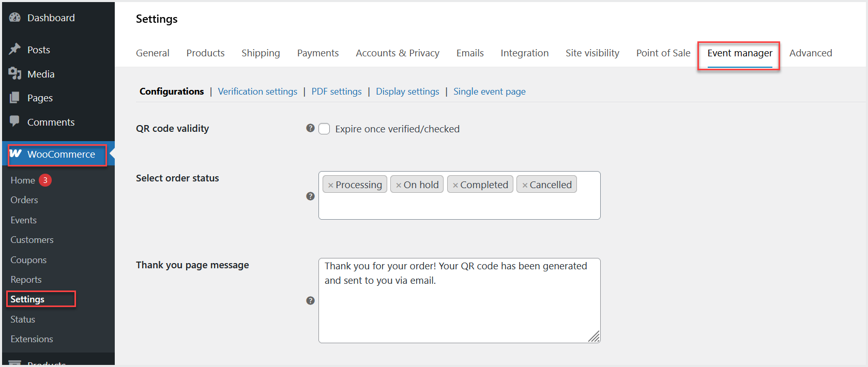Click the Comments bubble icon
Screen dimensions: 868x367
pyautogui.click(x=15, y=121)
